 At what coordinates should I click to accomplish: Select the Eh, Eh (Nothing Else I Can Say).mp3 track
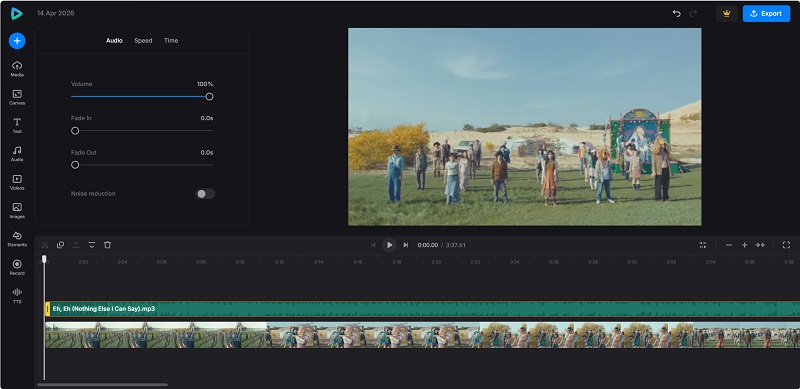[x=422, y=309]
